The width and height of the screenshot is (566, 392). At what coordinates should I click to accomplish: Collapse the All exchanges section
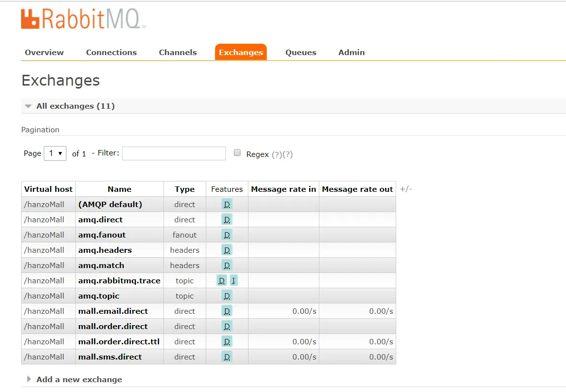pos(75,106)
